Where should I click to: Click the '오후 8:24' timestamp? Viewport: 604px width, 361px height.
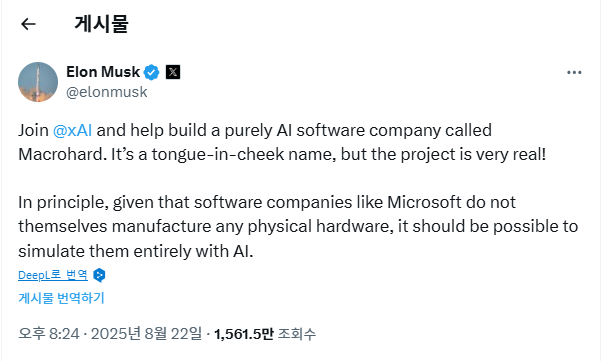click(49, 334)
